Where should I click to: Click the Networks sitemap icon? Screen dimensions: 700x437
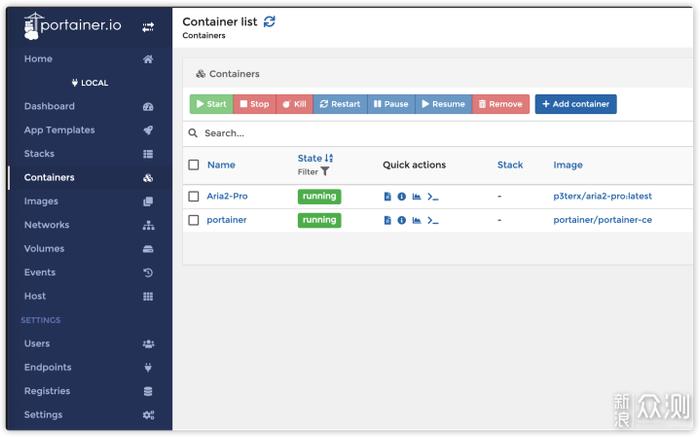(148, 225)
